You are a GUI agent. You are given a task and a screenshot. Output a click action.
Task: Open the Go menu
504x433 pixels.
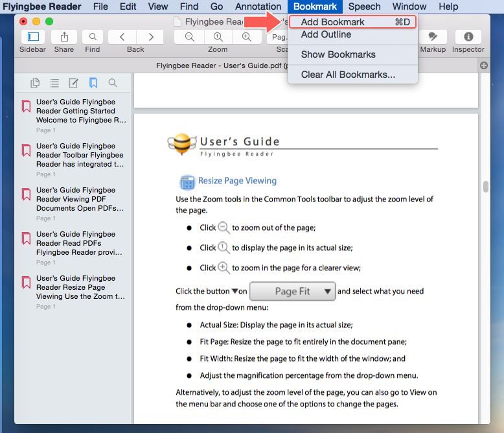(x=216, y=6)
